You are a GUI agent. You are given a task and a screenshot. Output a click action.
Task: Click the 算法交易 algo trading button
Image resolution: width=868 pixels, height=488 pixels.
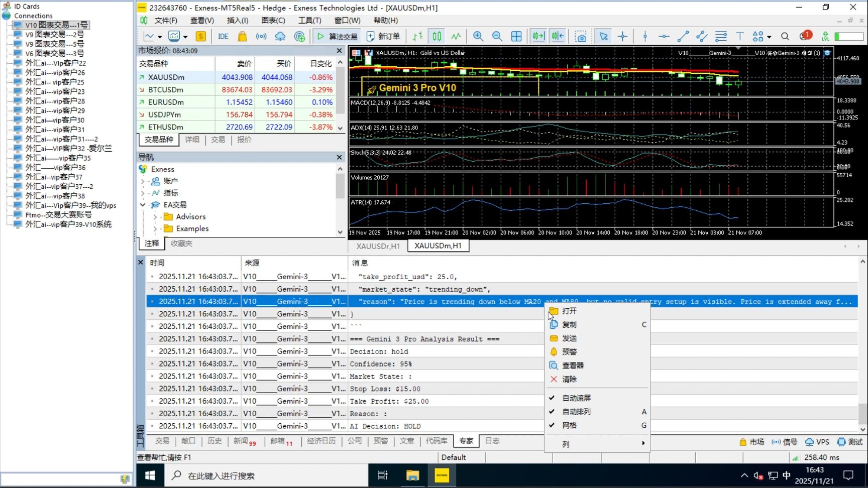point(337,36)
